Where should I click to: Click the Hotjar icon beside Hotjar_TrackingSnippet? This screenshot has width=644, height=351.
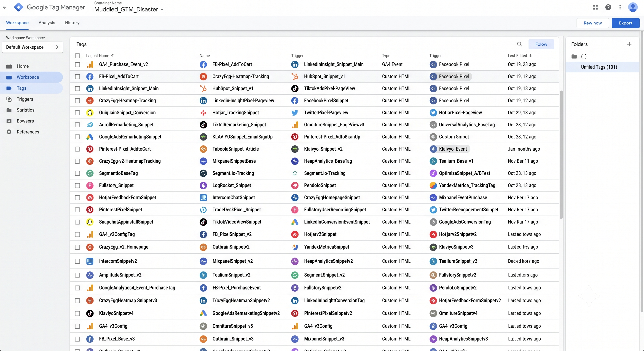click(x=203, y=113)
